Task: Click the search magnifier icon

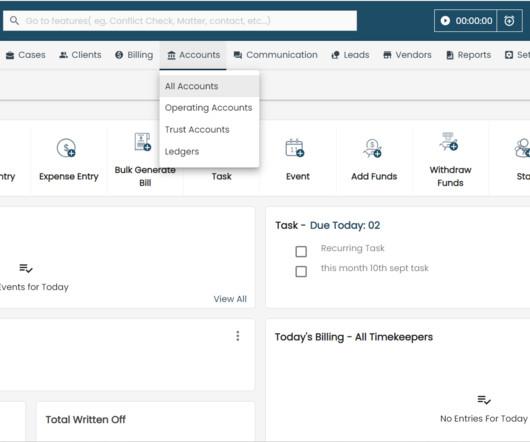Action: [14, 21]
